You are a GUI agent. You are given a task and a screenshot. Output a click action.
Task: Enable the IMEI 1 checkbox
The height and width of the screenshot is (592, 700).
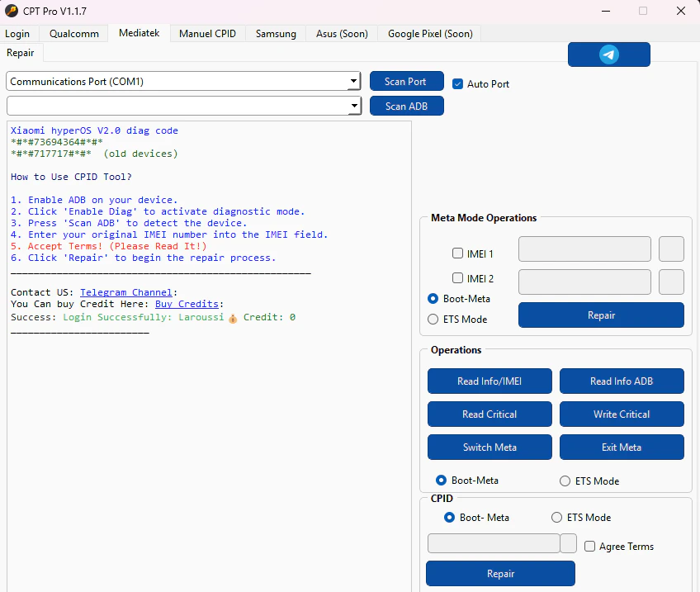(457, 253)
